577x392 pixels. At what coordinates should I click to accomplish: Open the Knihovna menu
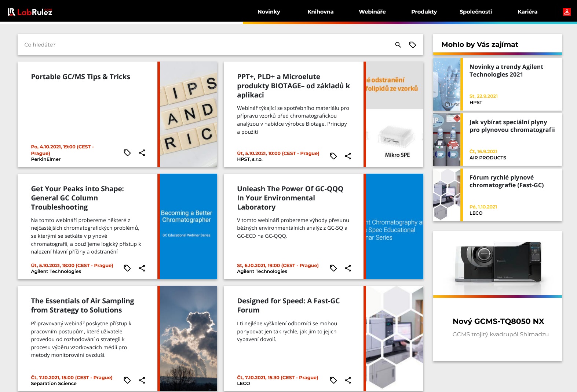point(321,12)
